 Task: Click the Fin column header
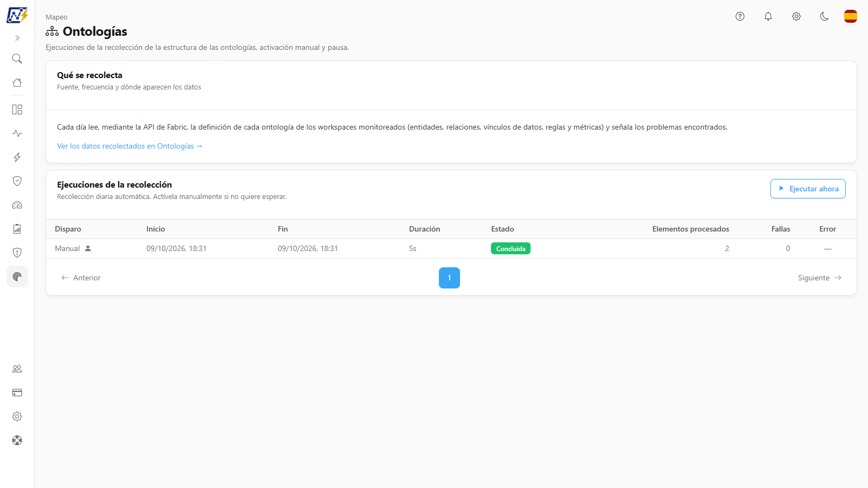point(283,229)
